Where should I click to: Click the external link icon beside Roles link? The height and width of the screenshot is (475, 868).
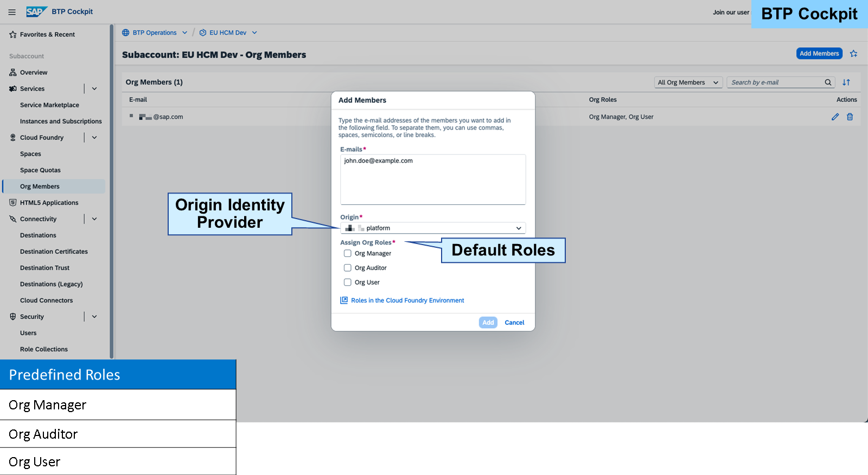[344, 300]
